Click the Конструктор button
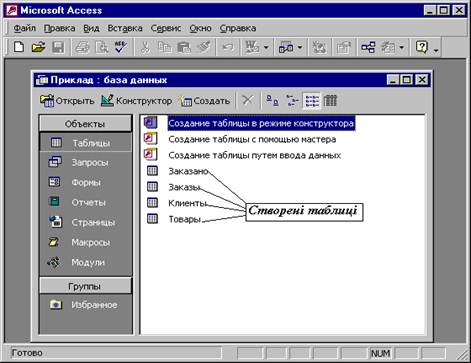The height and width of the screenshot is (363, 471). pos(136,100)
